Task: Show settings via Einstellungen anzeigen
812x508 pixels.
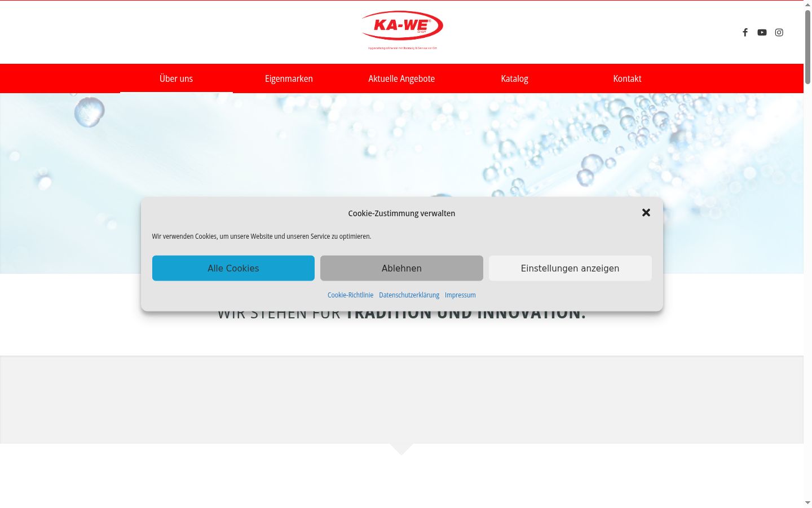Action: (570, 268)
